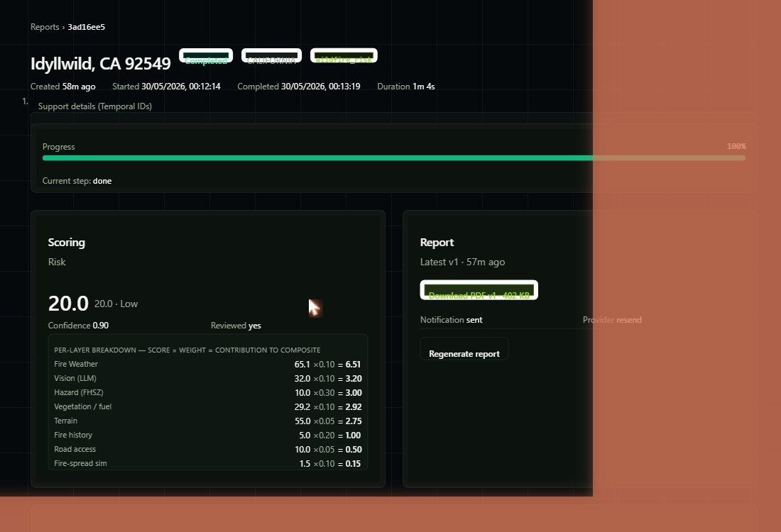This screenshot has height=532, width=781.
Task: Click the 100% progress label
Action: (x=736, y=146)
